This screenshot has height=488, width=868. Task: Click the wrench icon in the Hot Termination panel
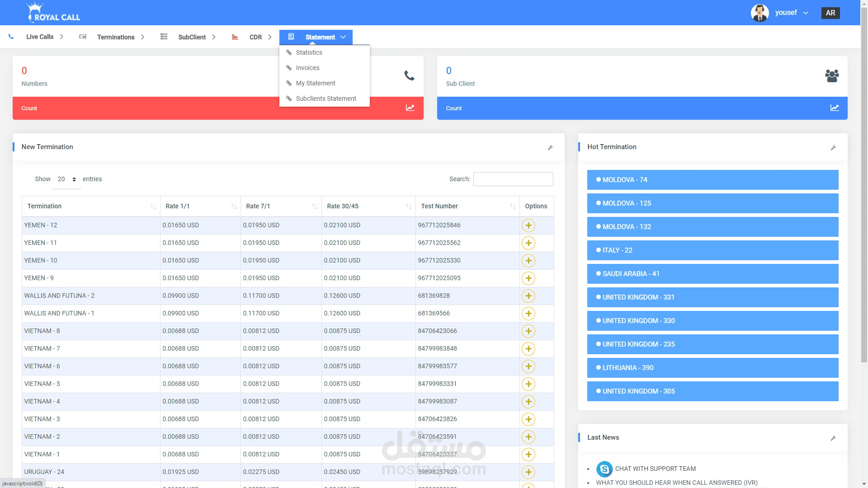[x=833, y=148]
